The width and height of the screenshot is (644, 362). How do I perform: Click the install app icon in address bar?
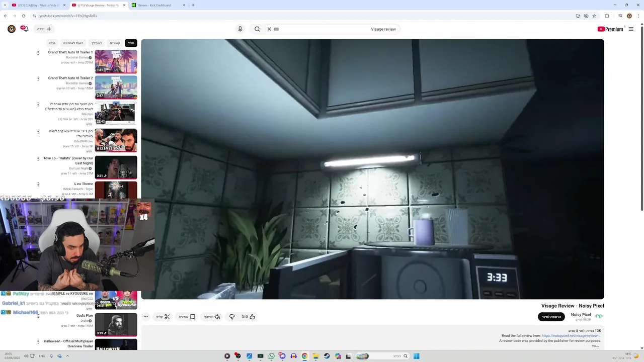click(x=578, y=16)
